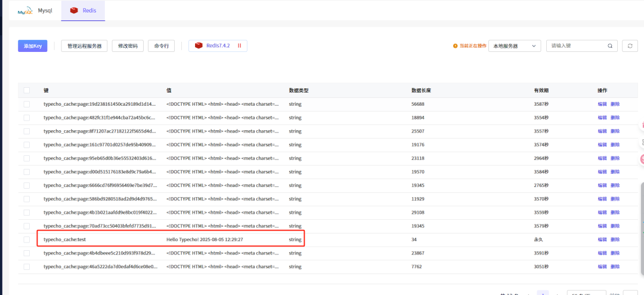Screen dimensions: 644x295
Task: Click 编辑 for the typecho_cache:test row
Action: tap(602, 239)
